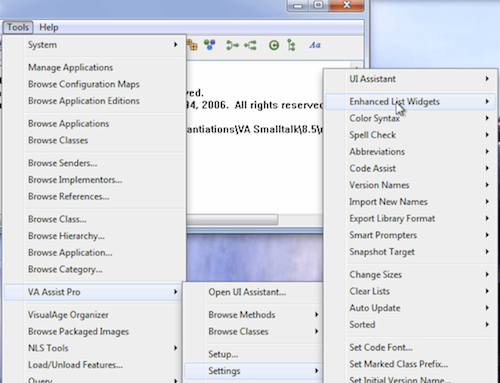Choose the Auto Update entry
The height and width of the screenshot is (383, 500).
[x=410, y=308]
